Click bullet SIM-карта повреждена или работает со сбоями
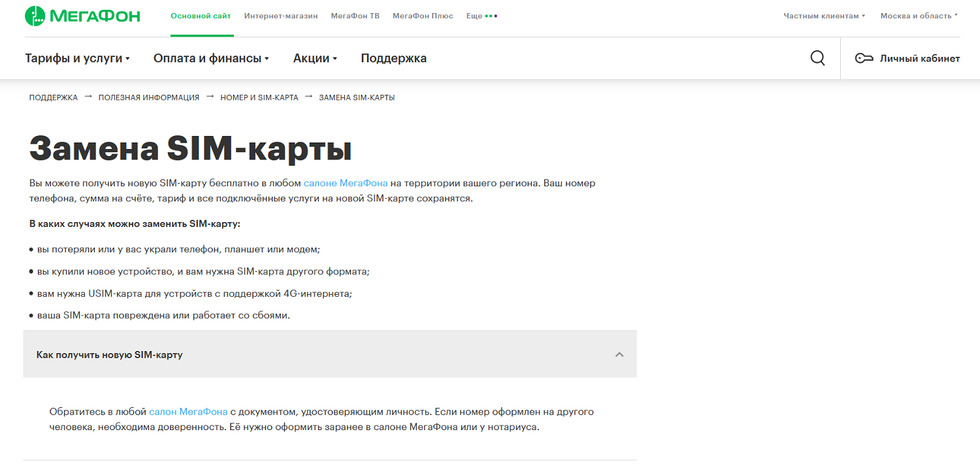The width and height of the screenshot is (980, 468). 159,315
